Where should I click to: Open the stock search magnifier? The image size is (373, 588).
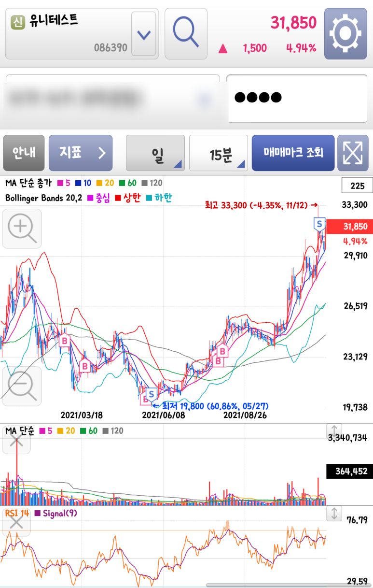point(186,34)
